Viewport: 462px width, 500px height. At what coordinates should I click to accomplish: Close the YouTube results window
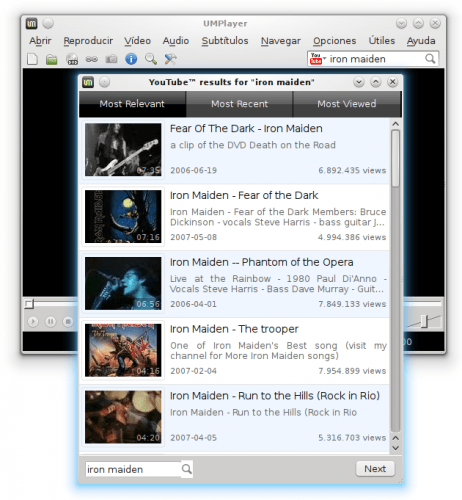(x=393, y=82)
